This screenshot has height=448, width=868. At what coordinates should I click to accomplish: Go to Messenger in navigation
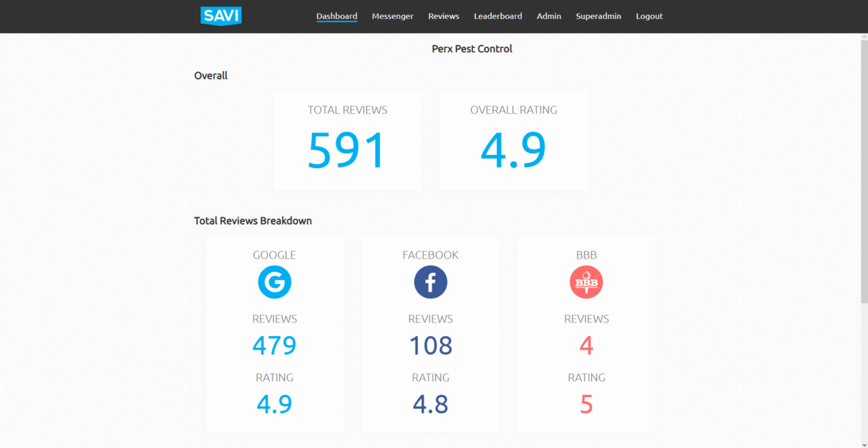point(393,16)
